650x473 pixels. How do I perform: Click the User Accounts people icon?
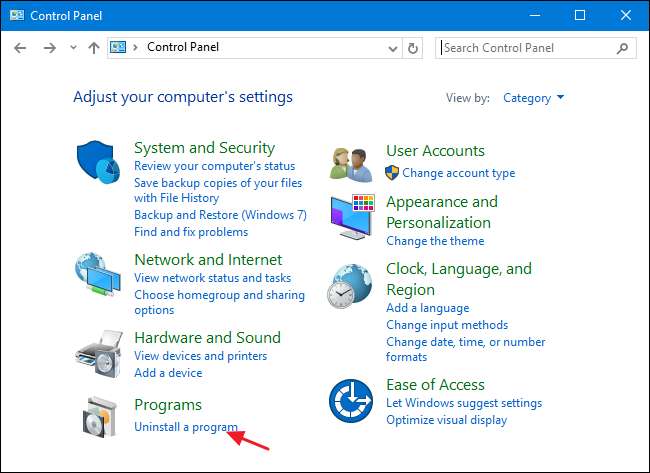[352, 163]
